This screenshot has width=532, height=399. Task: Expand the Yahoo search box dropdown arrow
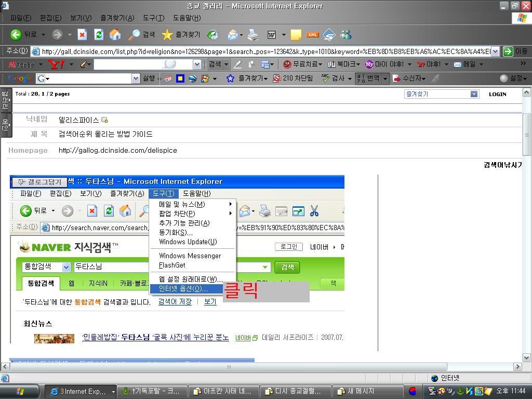click(x=197, y=64)
